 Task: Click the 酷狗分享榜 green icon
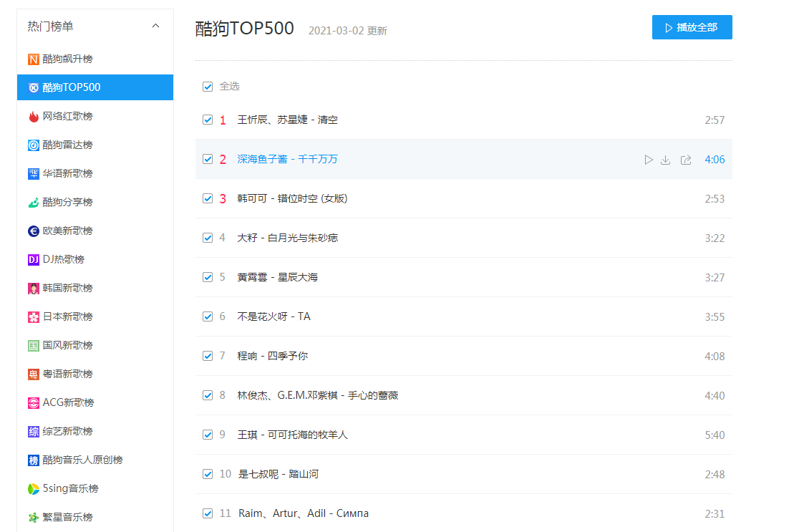(x=33, y=203)
